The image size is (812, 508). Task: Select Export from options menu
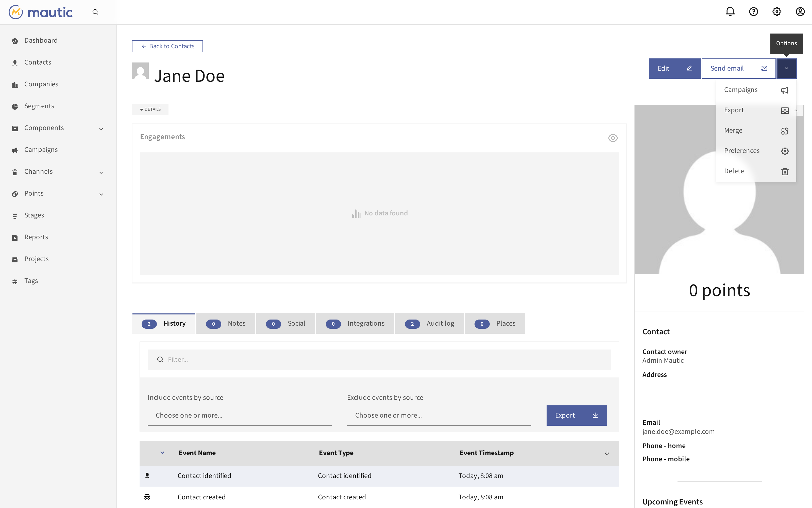click(x=756, y=110)
